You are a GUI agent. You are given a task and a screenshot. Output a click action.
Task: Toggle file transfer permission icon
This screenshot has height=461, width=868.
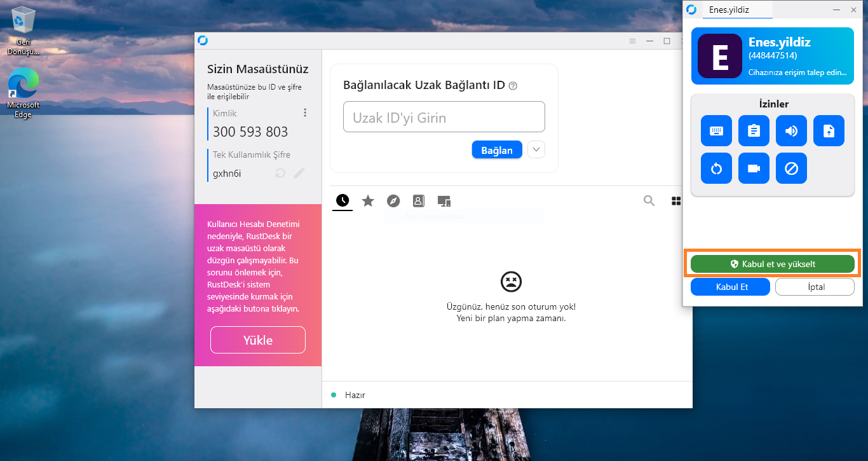click(x=829, y=131)
